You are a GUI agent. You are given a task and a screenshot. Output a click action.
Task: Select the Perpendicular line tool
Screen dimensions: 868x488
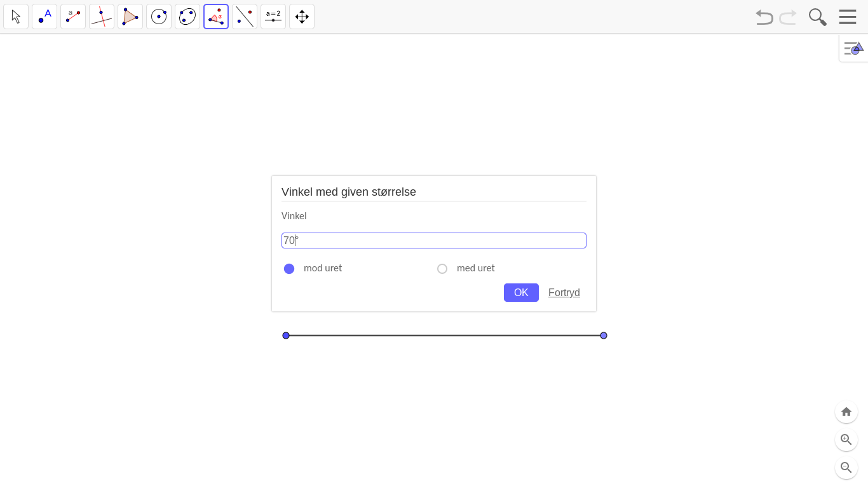click(102, 17)
